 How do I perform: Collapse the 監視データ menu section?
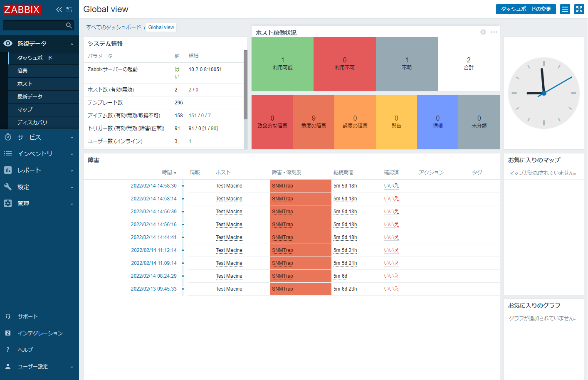[x=72, y=44]
